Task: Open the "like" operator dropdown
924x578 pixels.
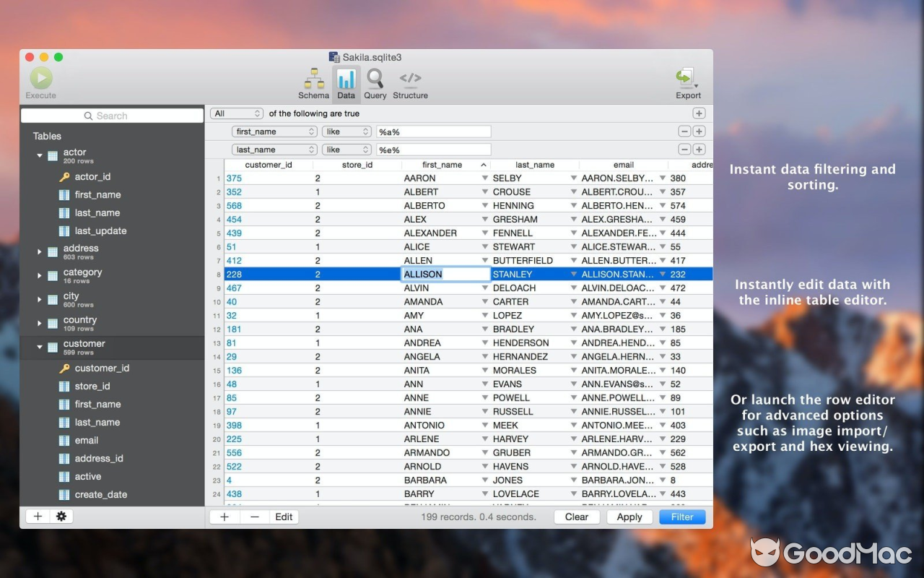Action: (x=346, y=131)
